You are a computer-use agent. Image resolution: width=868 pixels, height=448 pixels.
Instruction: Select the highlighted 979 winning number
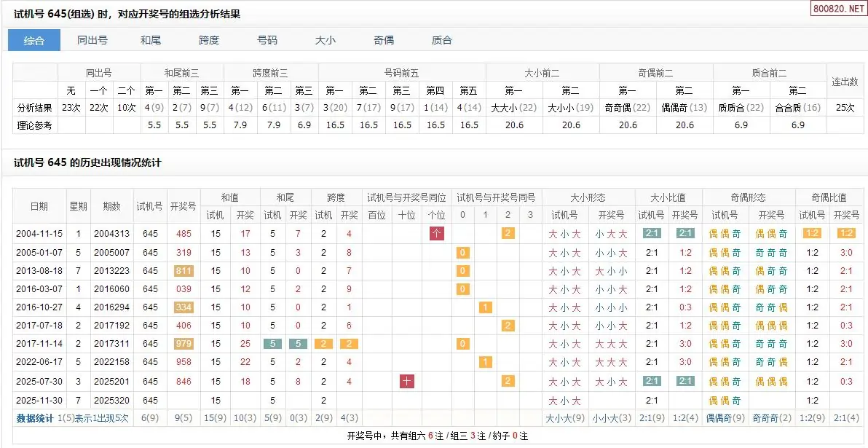(184, 344)
